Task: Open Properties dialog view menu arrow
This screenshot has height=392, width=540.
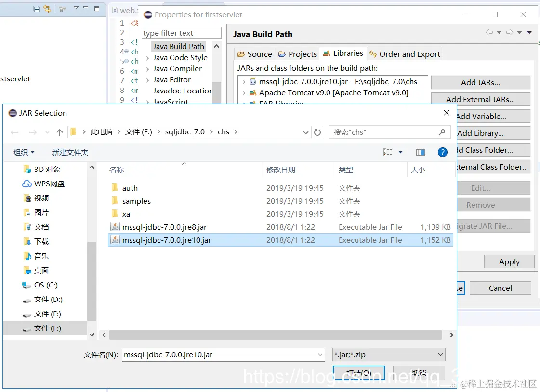Action: tap(529, 32)
